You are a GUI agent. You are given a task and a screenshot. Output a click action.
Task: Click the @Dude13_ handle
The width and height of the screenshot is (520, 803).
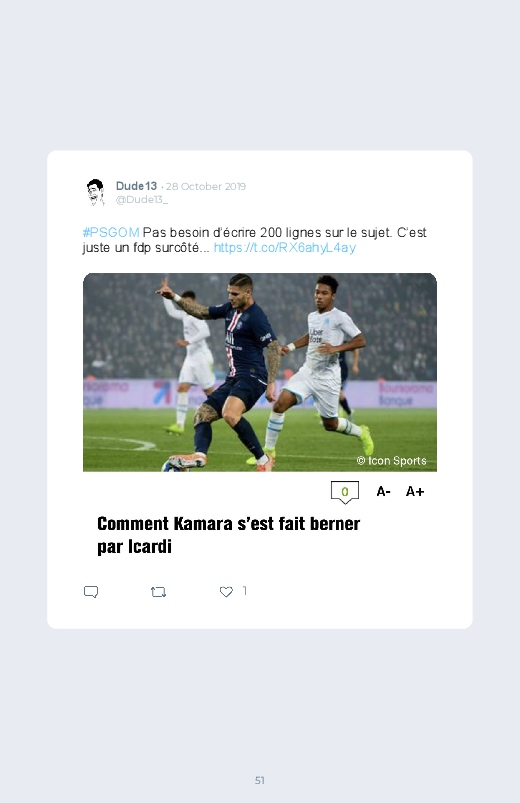click(x=142, y=200)
